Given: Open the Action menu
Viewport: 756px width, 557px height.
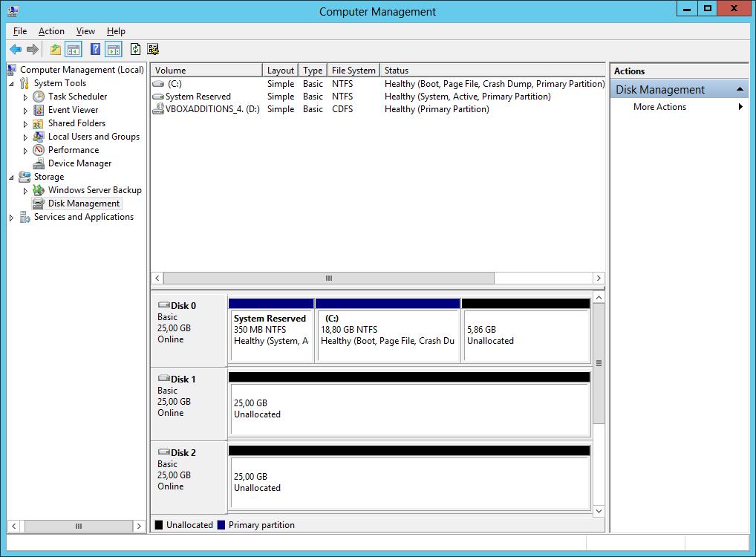Looking at the screenshot, I should [51, 31].
